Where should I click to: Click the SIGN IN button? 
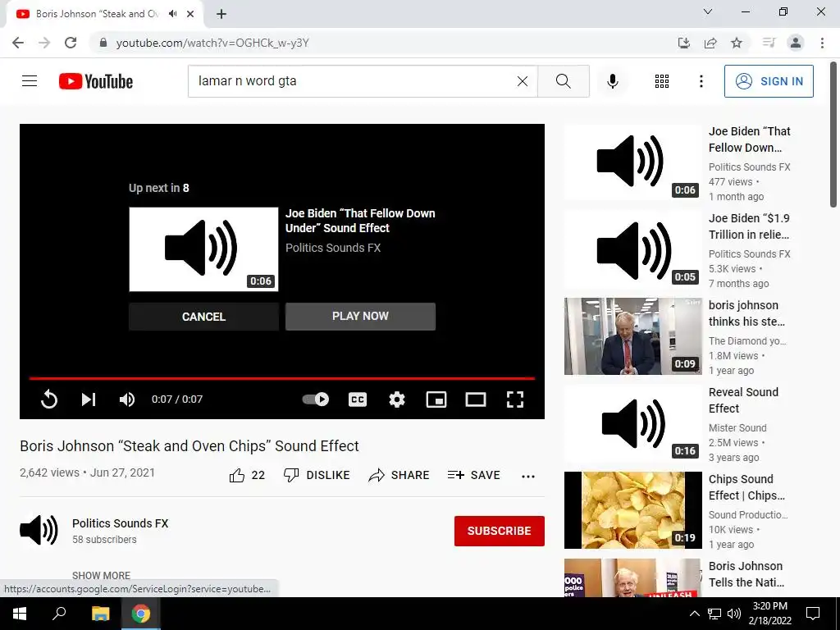[x=769, y=81]
